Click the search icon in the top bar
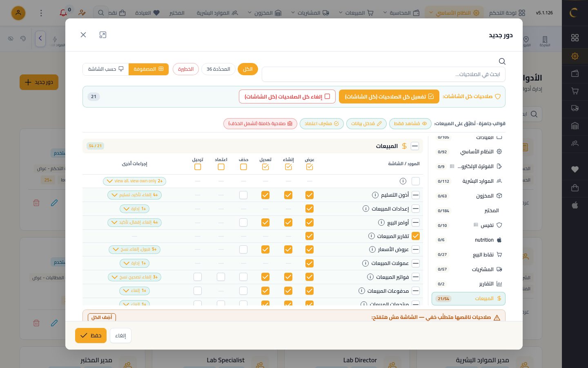The width and height of the screenshot is (588, 368). point(101,13)
